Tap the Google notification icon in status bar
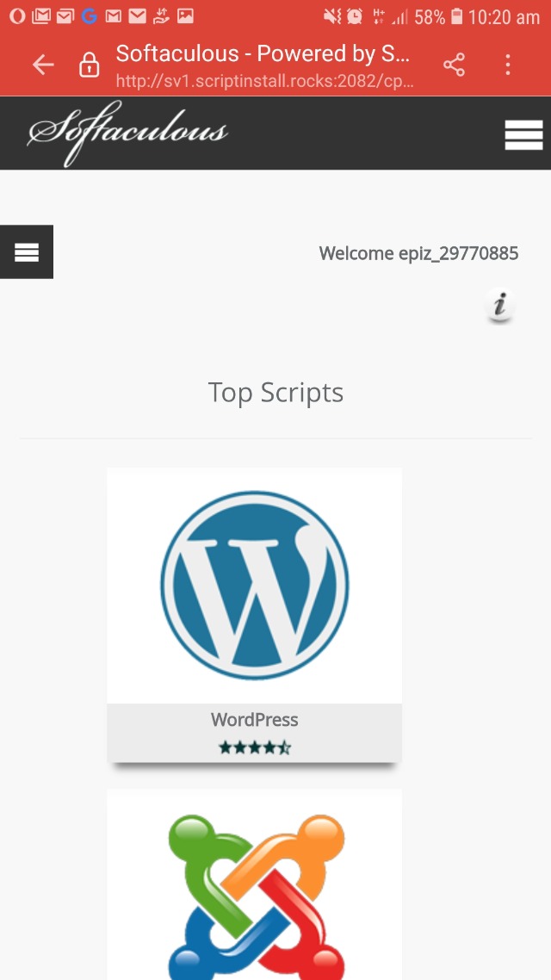 click(90, 16)
